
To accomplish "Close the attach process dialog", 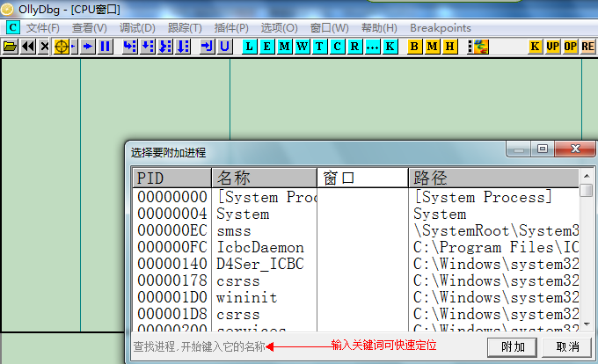I will pos(575,149).
